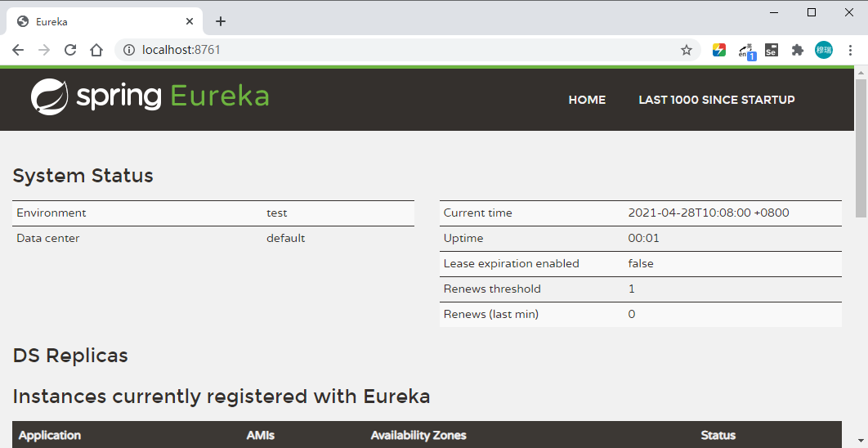Click Instances currently registered with Eureka heading
The image size is (868, 448).
pos(221,396)
